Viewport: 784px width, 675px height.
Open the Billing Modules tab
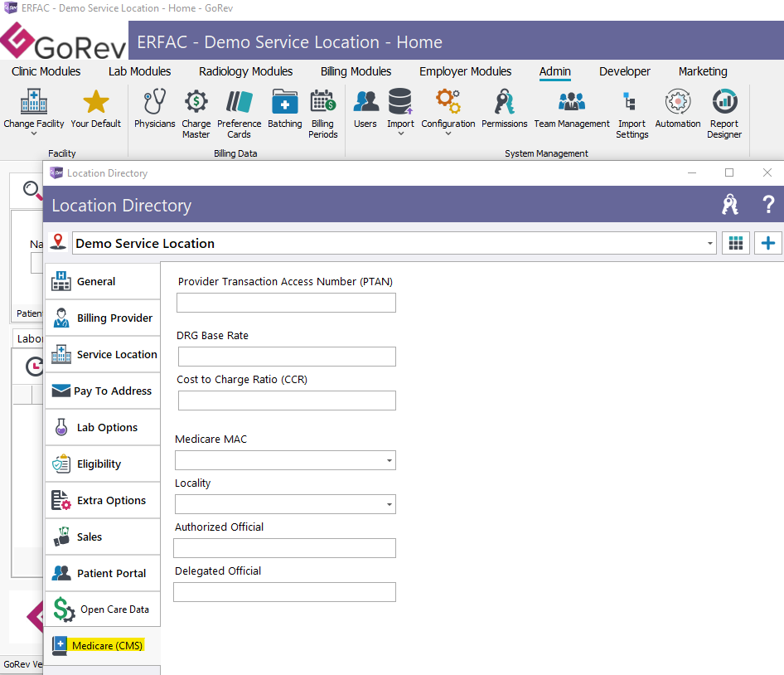pyautogui.click(x=356, y=71)
